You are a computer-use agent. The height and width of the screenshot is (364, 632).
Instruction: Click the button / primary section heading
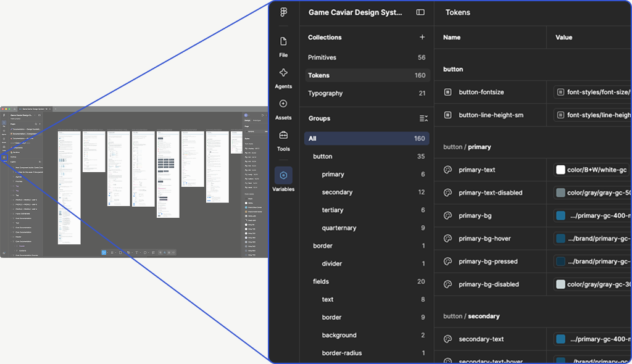pyautogui.click(x=467, y=147)
